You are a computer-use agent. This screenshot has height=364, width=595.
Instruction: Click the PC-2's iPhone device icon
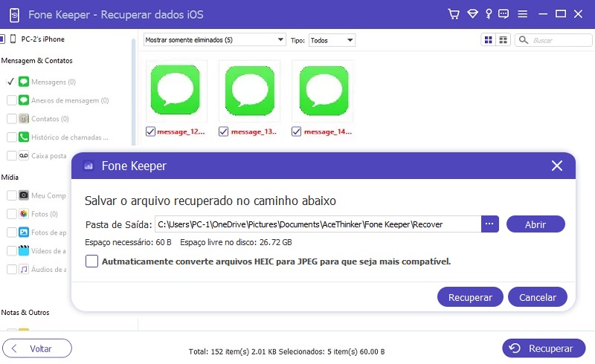tap(13, 39)
